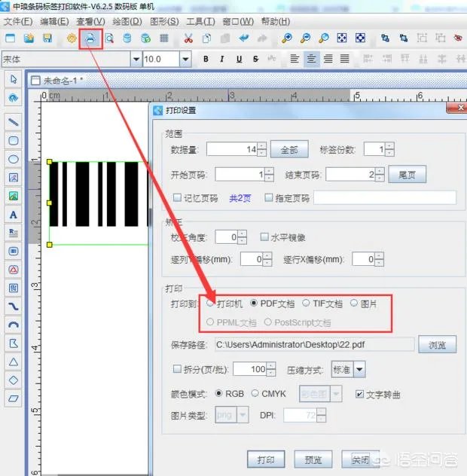Toggle underline text formatting

coord(240,59)
